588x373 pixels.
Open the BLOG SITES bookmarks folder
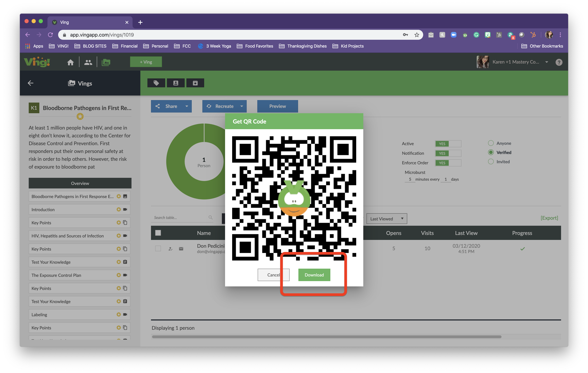coord(90,46)
